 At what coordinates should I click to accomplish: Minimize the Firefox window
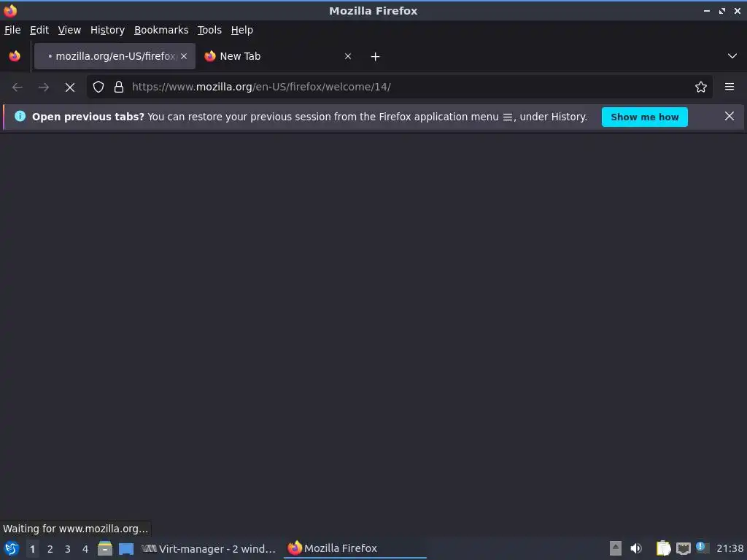click(706, 10)
